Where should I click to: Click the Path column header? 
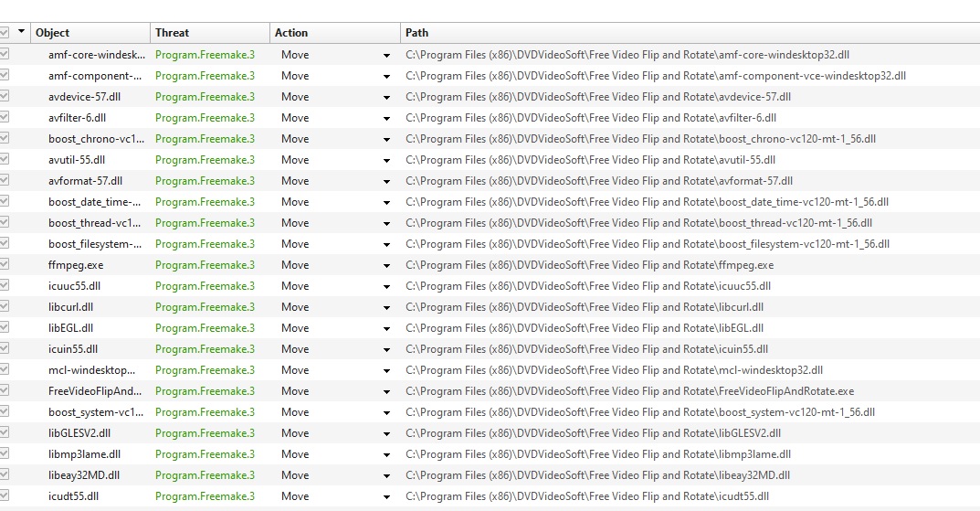coord(690,33)
